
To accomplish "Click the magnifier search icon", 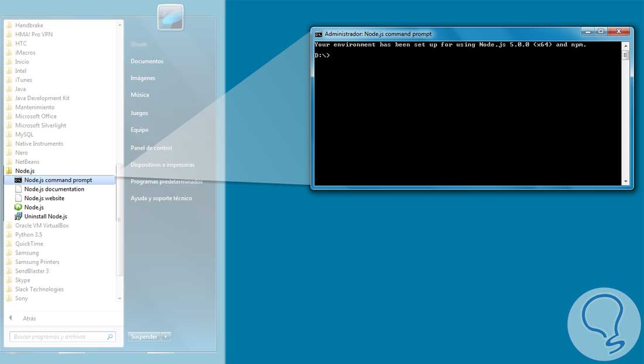I will pos(110,337).
